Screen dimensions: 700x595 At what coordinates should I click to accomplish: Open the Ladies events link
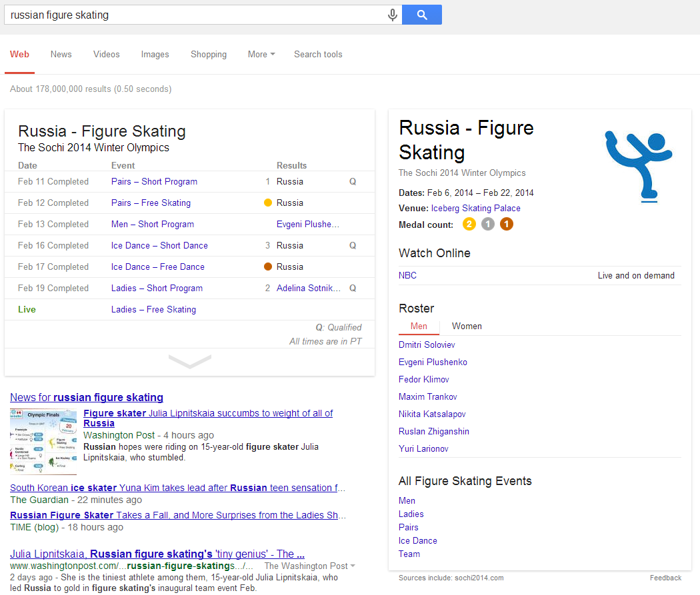coord(411,514)
